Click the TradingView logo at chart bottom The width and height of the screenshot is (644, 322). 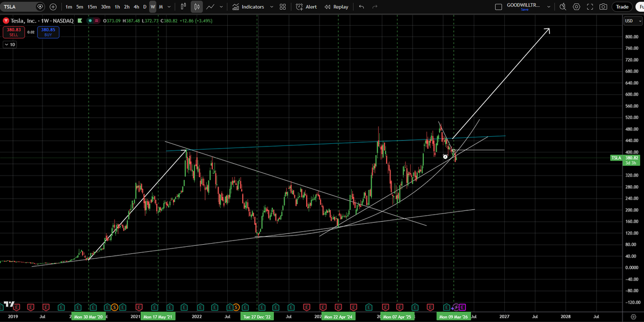(x=9, y=304)
